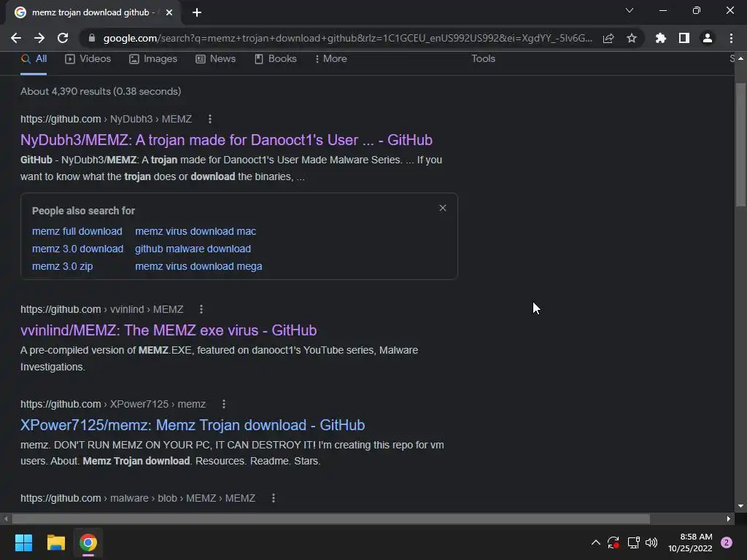The image size is (747, 560).
Task: Bookmark this tab with the star icon
Action: point(632,38)
